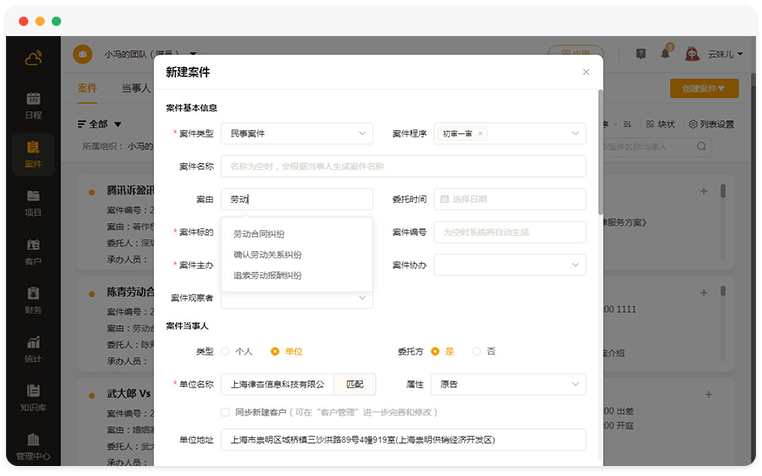The image size is (762, 476).
Task: Expand the 案件观察者 dropdown arrow
Action: (x=362, y=298)
